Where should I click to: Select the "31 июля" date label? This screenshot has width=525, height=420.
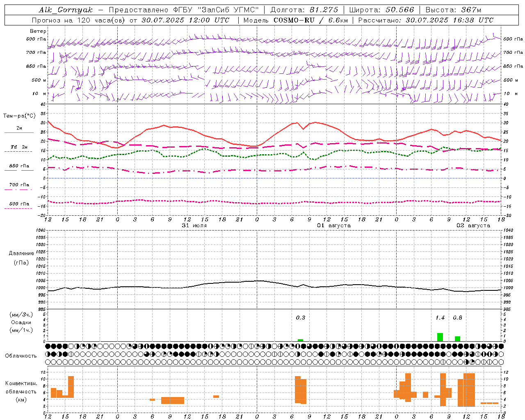click(x=194, y=226)
